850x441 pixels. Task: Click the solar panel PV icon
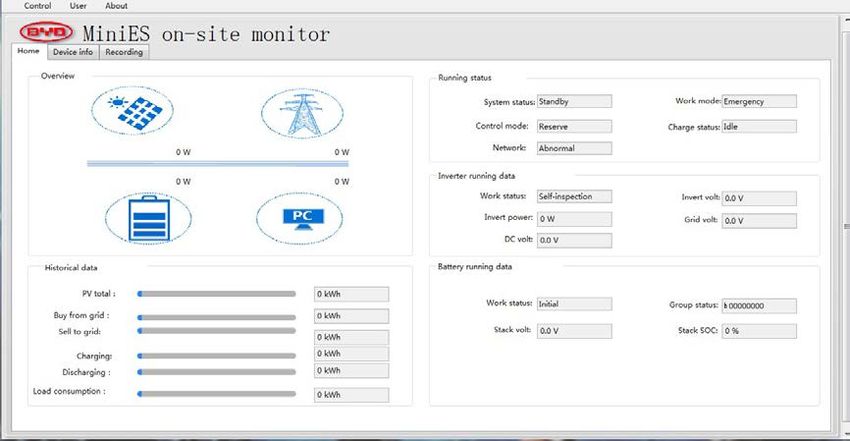coord(133,111)
